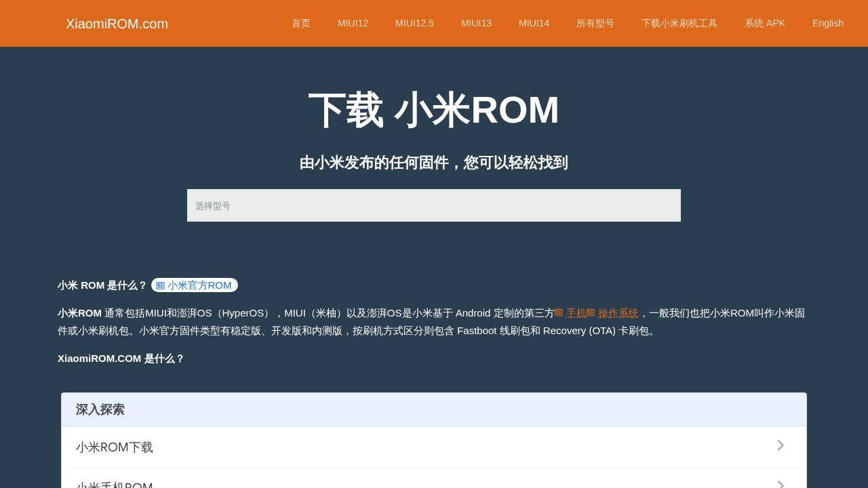The image size is (868, 488).
Task: Click the XiaomiROM.COM 是什么？ heading text
Action: coord(121,359)
